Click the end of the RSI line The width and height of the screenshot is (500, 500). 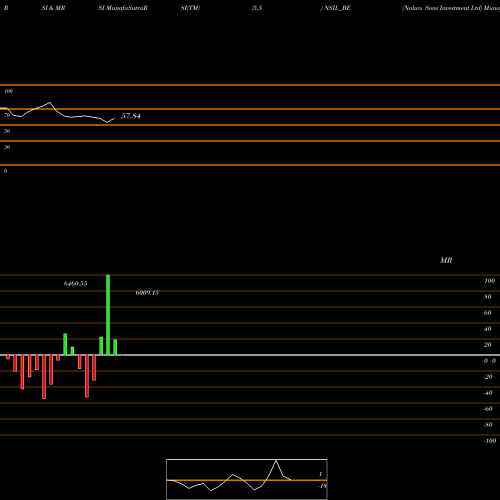coord(114,118)
